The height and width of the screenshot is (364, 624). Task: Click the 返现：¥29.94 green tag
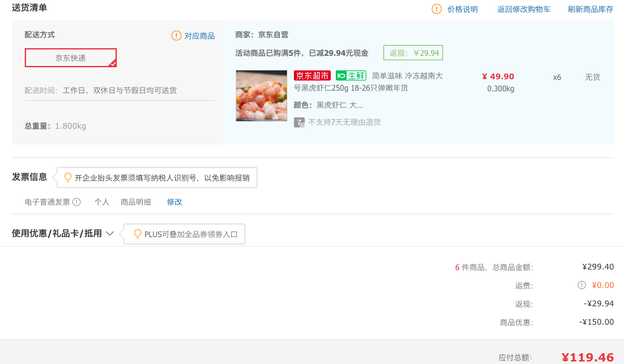[413, 53]
